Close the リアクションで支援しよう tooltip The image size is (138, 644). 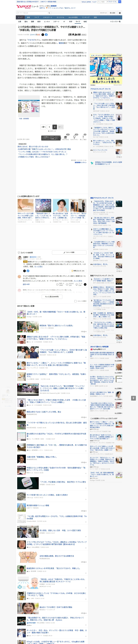[60, 137]
